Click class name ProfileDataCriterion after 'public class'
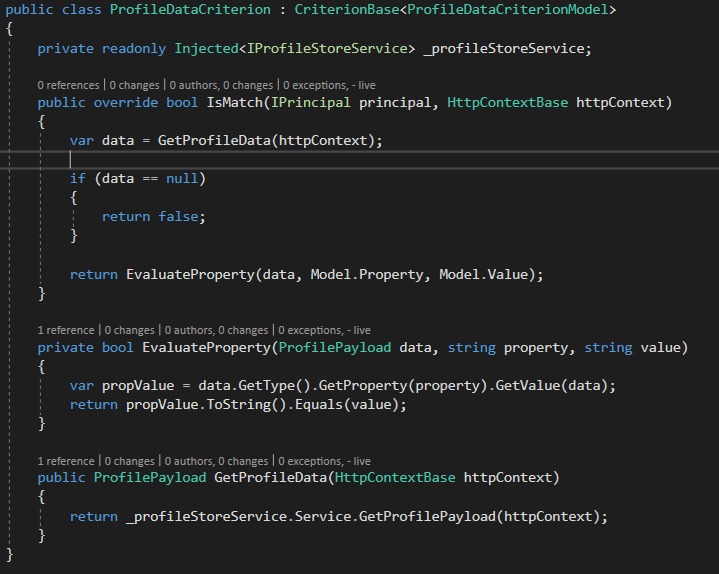This screenshot has width=719, height=574. click(190, 10)
